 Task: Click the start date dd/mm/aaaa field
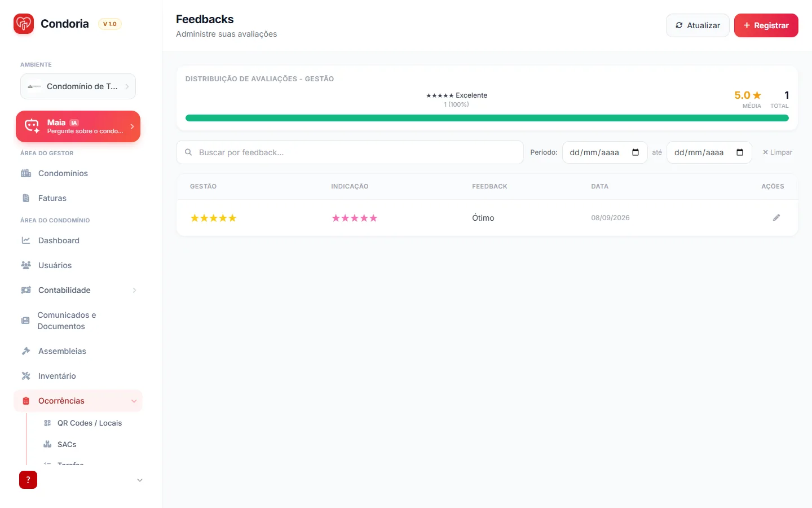click(x=604, y=152)
